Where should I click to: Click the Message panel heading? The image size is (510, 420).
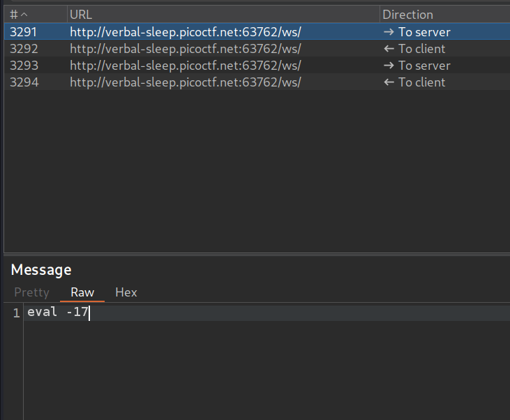point(41,270)
